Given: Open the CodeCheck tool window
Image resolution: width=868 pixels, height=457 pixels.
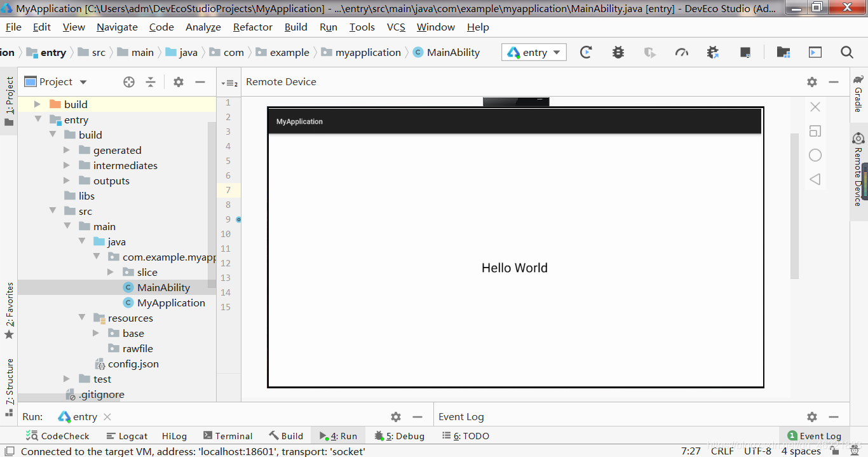Looking at the screenshot, I should tap(58, 436).
